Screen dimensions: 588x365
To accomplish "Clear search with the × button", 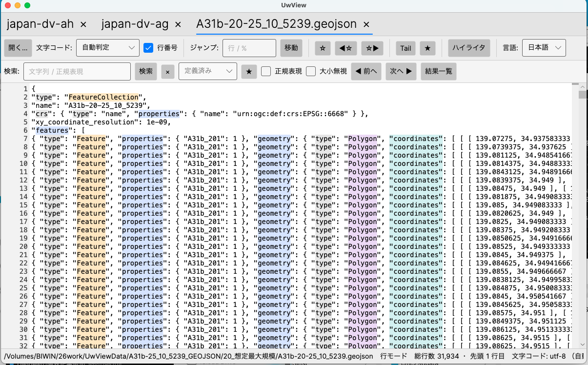I will (x=167, y=71).
